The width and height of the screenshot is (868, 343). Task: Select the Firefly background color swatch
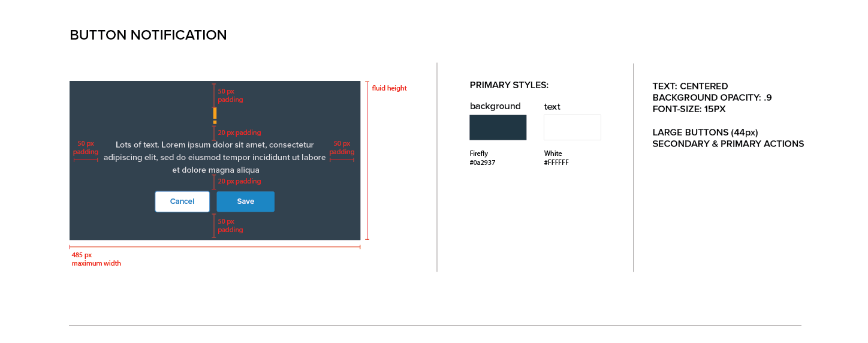pos(498,128)
